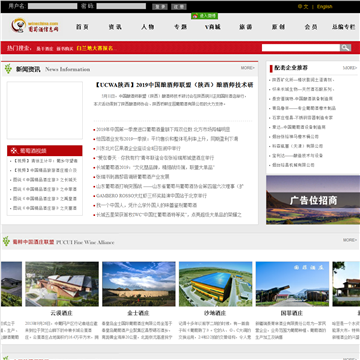Open the 云漠酒庄 winery photo

tap(62, 284)
